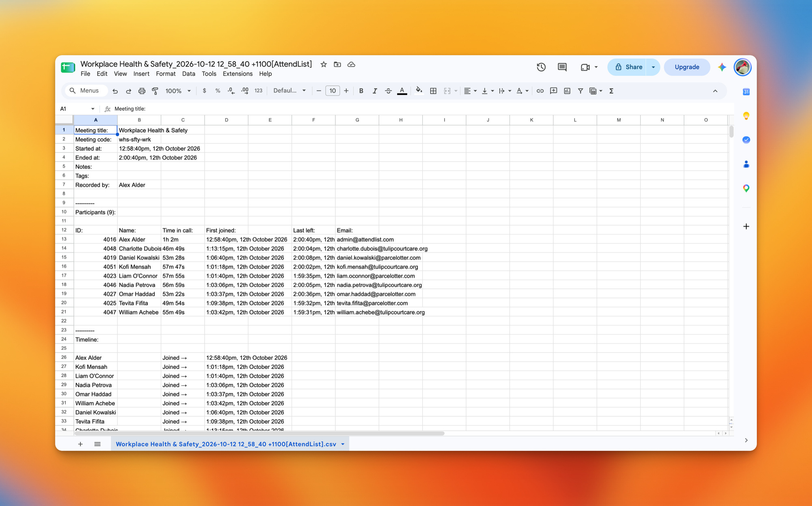
Task: Open the borders tool
Action: 433,91
